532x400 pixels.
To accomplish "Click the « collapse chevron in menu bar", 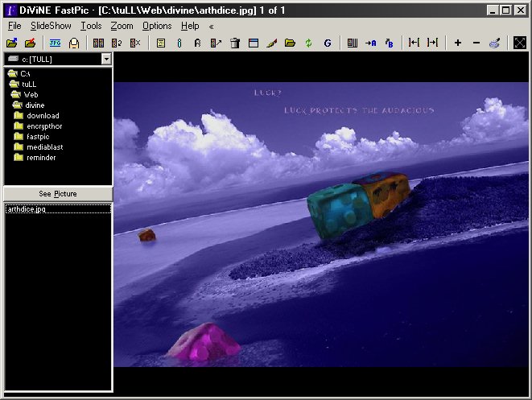I will tap(211, 26).
